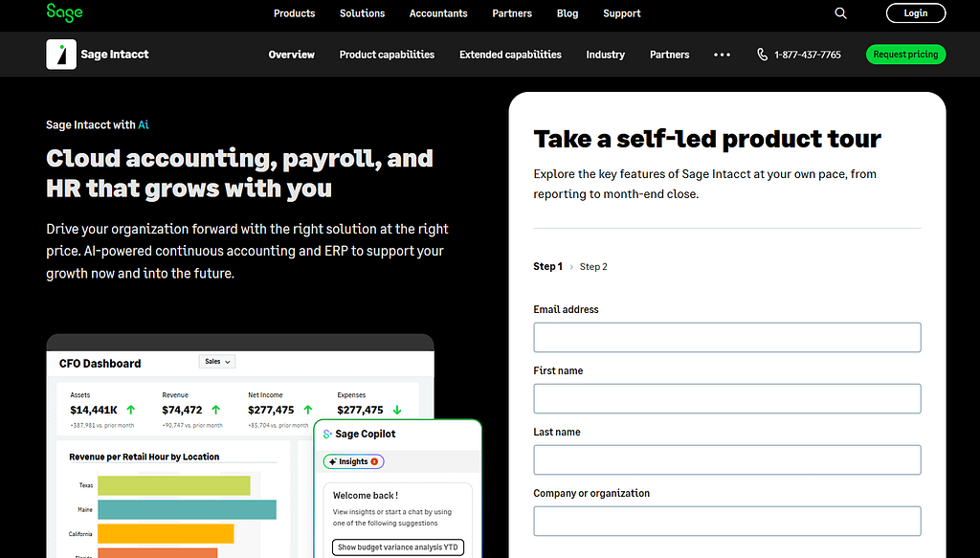Click Show budget variance analysis YTD suggestion
Viewport: 980px width, 558px height.
[x=398, y=547]
